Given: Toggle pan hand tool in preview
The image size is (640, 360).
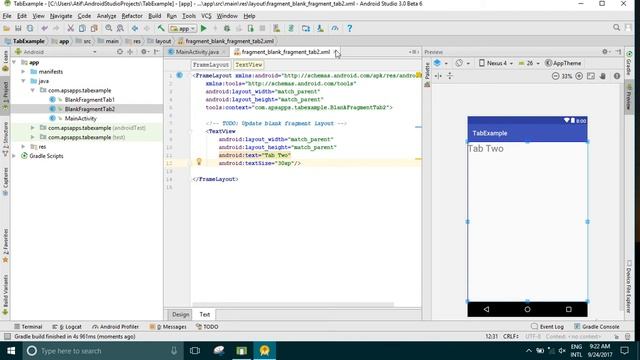Looking at the screenshot, I should click(x=603, y=76).
